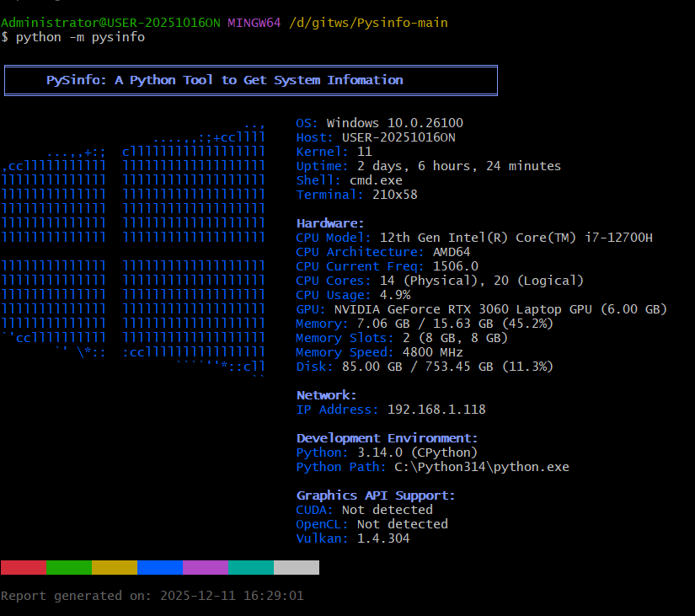Click the Memory Speed 4800 MHz line
The image size is (695, 616).
[379, 352]
